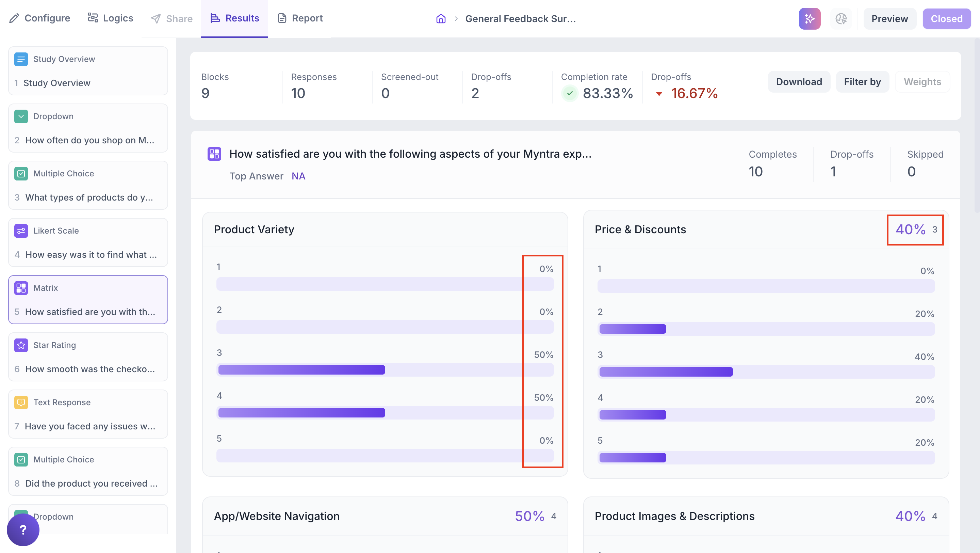The height and width of the screenshot is (553, 980).
Task: Click the Likert Scale block icon
Action: 21,231
